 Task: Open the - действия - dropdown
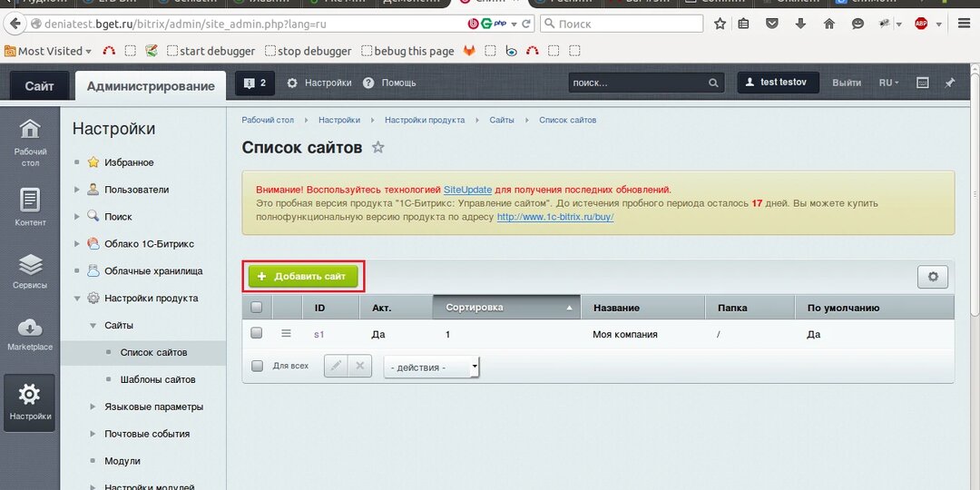[432, 367]
